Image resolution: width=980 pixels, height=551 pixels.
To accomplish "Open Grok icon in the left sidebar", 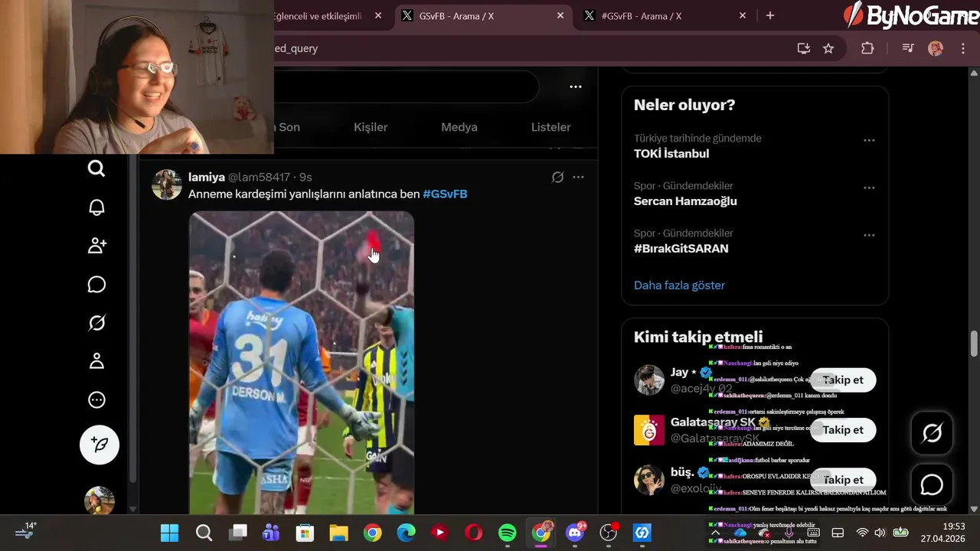I will tap(96, 323).
